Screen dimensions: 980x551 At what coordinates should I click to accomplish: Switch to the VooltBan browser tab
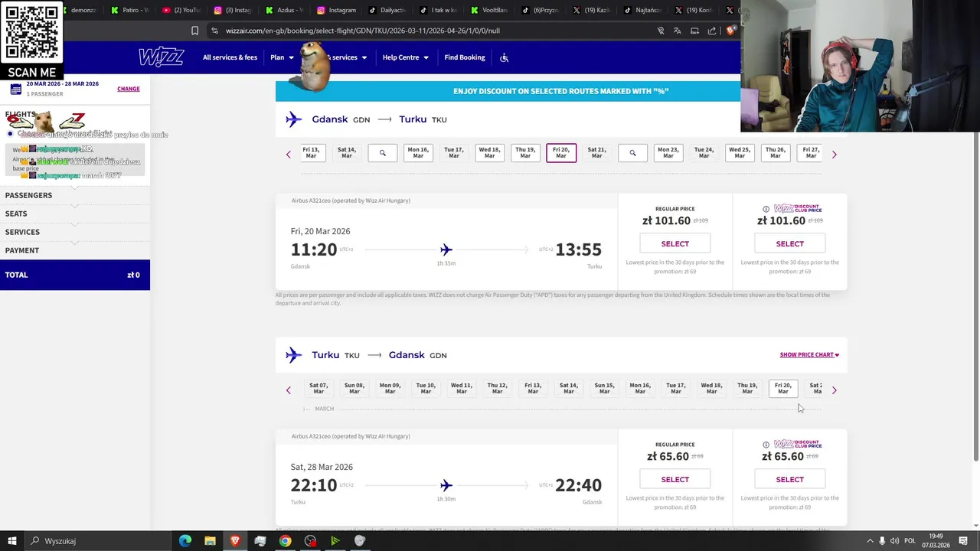click(490, 10)
